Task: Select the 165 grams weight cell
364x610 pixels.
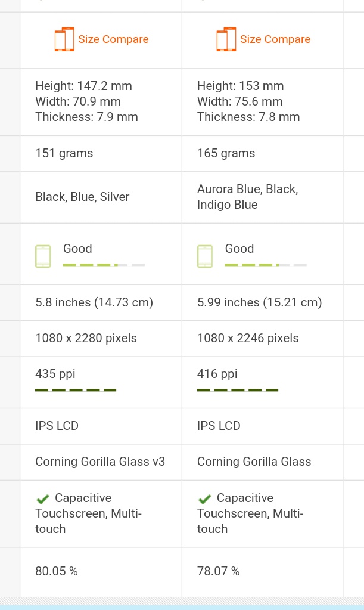Action: [x=263, y=154]
